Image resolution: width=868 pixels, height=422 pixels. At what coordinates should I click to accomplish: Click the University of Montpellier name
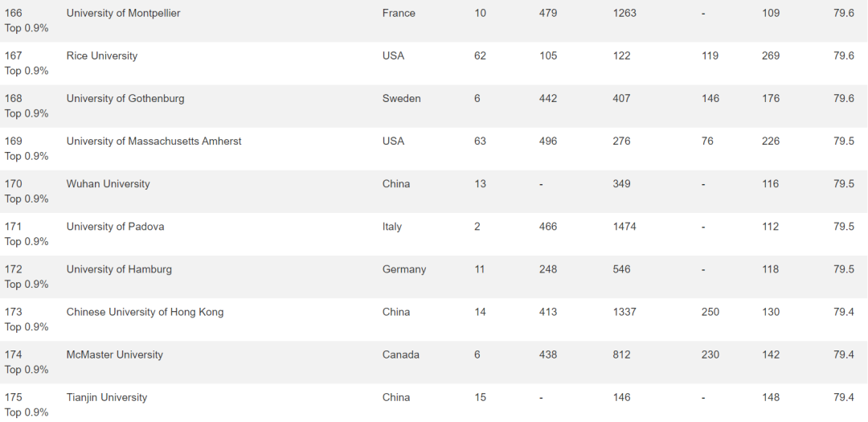(123, 14)
